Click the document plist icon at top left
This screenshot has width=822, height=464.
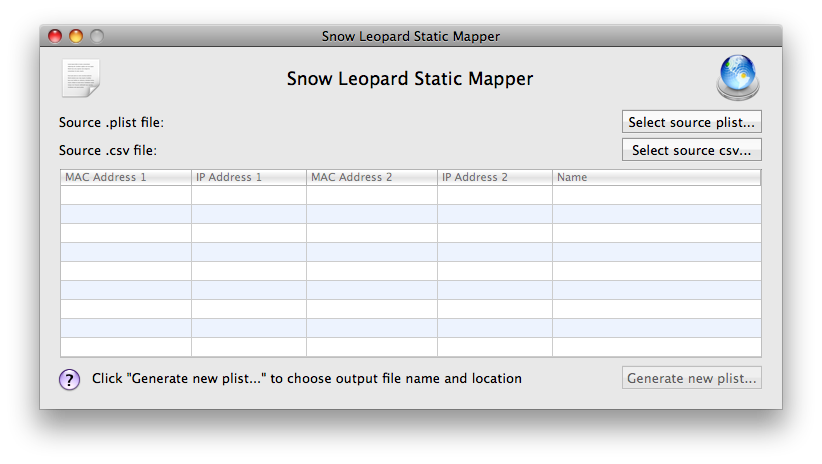tap(80, 78)
